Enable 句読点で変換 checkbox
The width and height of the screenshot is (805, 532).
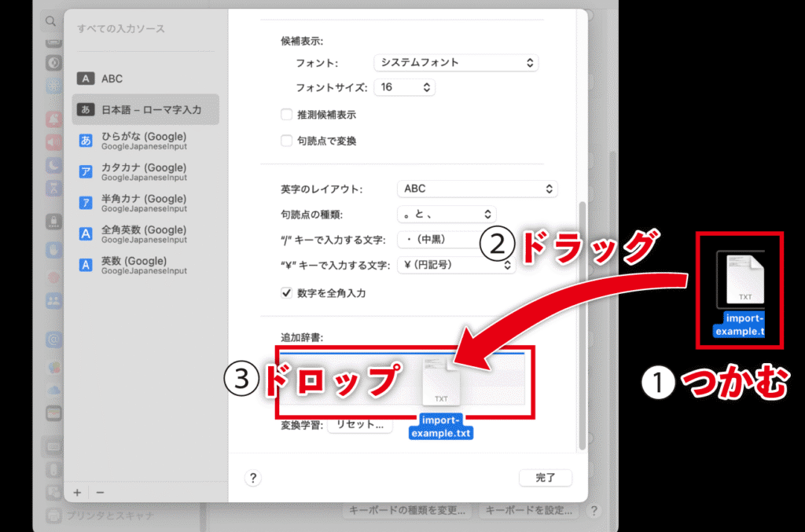pyautogui.click(x=287, y=141)
